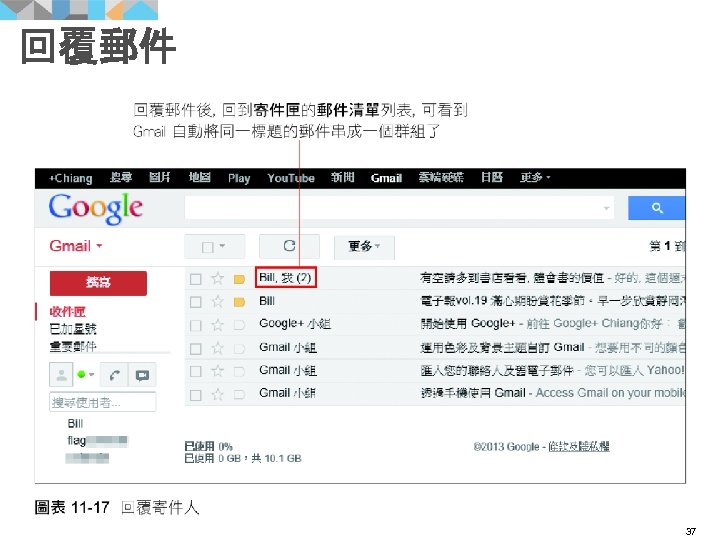Open the green chat status dropdown
The width and height of the screenshot is (720, 540).
(86, 375)
